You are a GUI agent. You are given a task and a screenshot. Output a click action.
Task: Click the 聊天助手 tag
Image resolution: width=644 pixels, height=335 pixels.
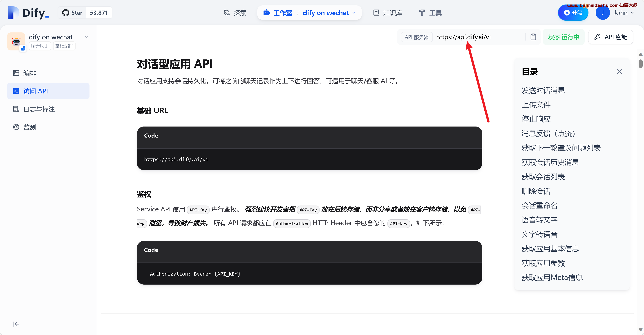(40, 46)
